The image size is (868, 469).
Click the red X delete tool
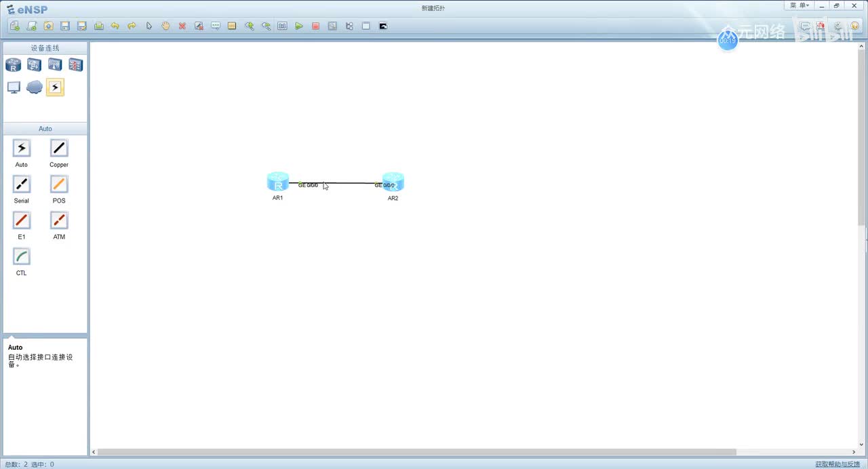click(x=182, y=26)
